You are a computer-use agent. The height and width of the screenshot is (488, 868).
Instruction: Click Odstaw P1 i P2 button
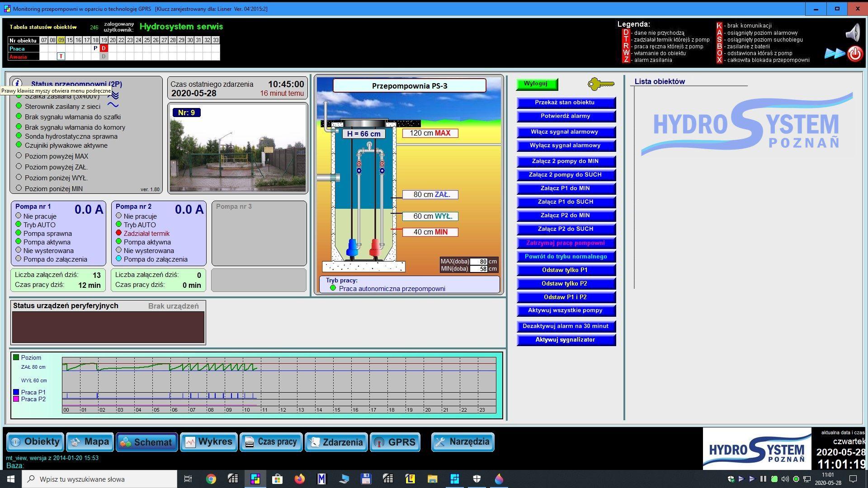[x=566, y=297]
